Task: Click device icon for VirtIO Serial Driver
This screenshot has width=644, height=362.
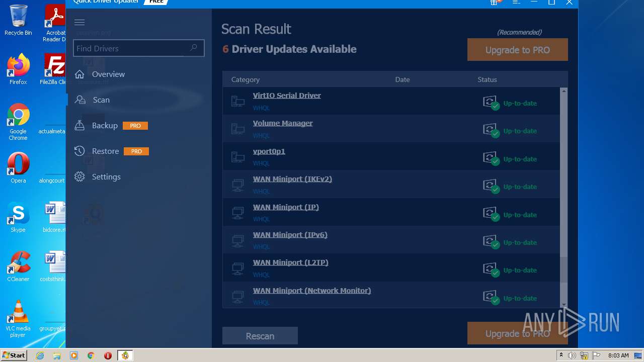Action: pos(238,102)
